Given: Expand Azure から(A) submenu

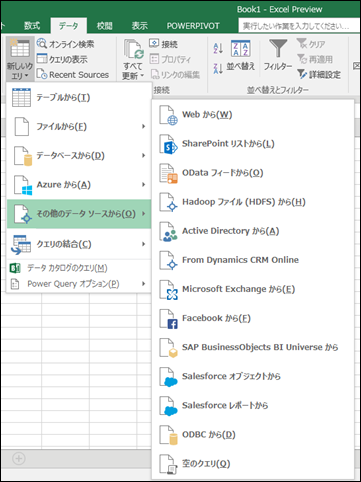Looking at the screenshot, I should point(79,185).
